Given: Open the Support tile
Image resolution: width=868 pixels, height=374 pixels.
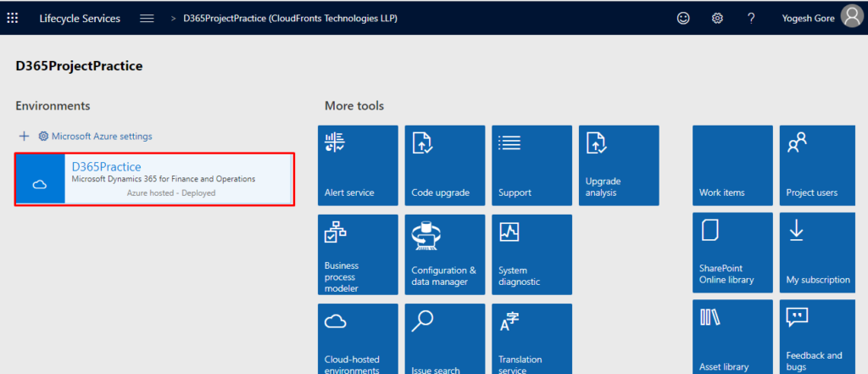Looking at the screenshot, I should tap(531, 165).
